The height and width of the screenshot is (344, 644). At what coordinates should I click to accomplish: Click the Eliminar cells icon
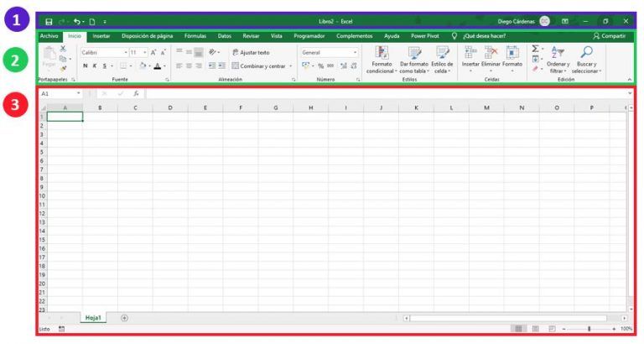pos(491,57)
